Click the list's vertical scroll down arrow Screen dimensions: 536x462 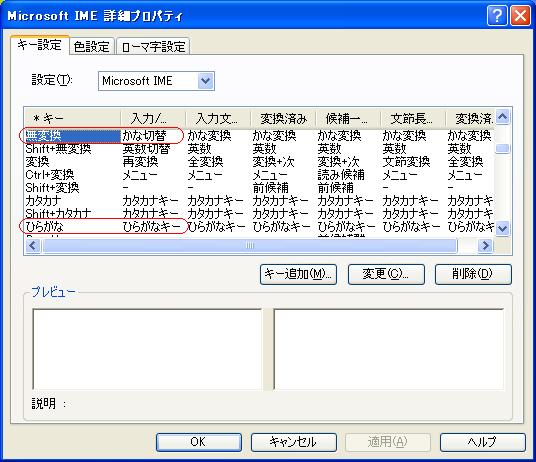pyautogui.click(x=502, y=228)
